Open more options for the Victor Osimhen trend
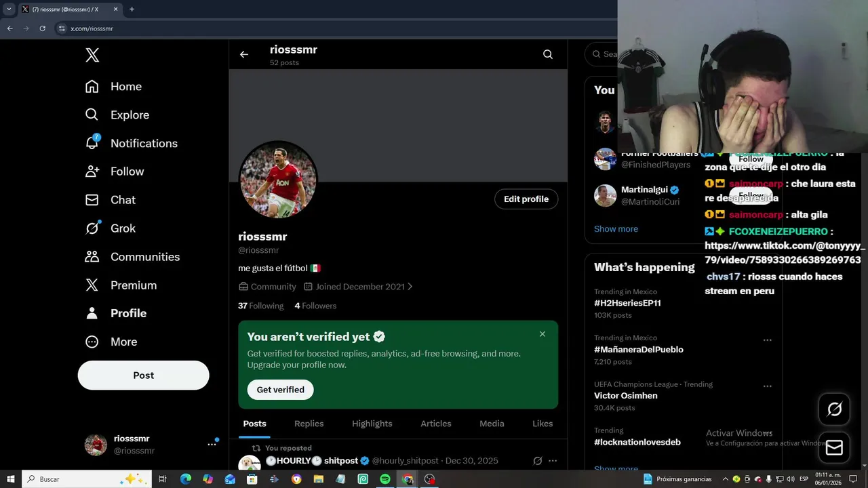 pos(768,386)
